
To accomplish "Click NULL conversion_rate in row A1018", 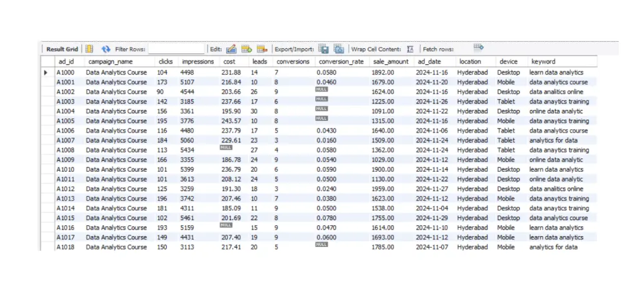I will [321, 244].
